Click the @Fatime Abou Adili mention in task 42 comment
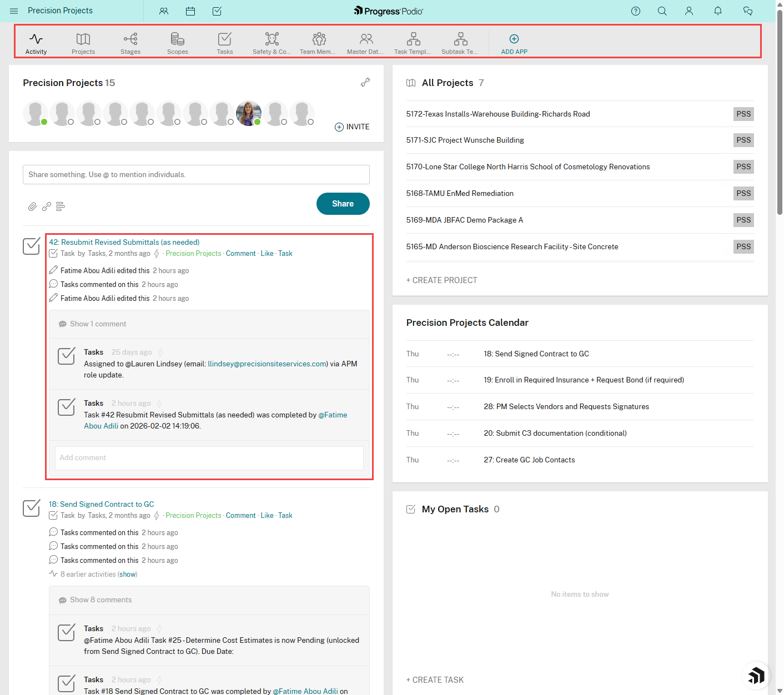The height and width of the screenshot is (695, 784). tap(215, 420)
